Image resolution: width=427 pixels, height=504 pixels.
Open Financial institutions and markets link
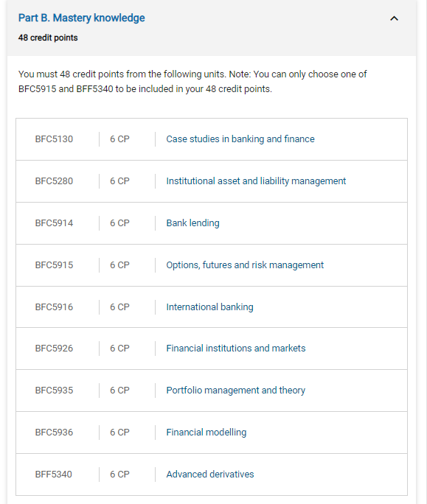[x=235, y=348]
